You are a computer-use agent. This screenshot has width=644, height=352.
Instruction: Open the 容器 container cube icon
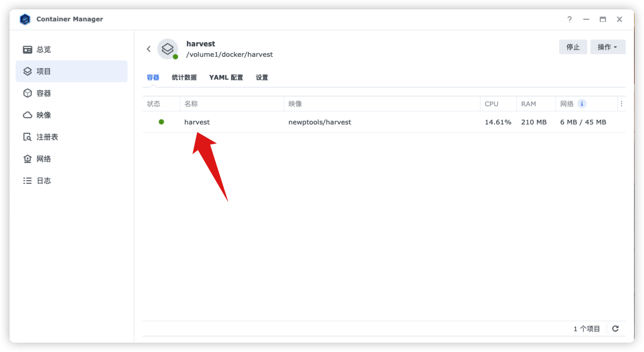click(28, 93)
